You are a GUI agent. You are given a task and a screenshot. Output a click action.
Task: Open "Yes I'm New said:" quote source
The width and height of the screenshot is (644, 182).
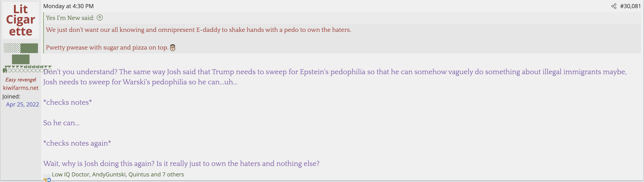pyautogui.click(x=70, y=18)
